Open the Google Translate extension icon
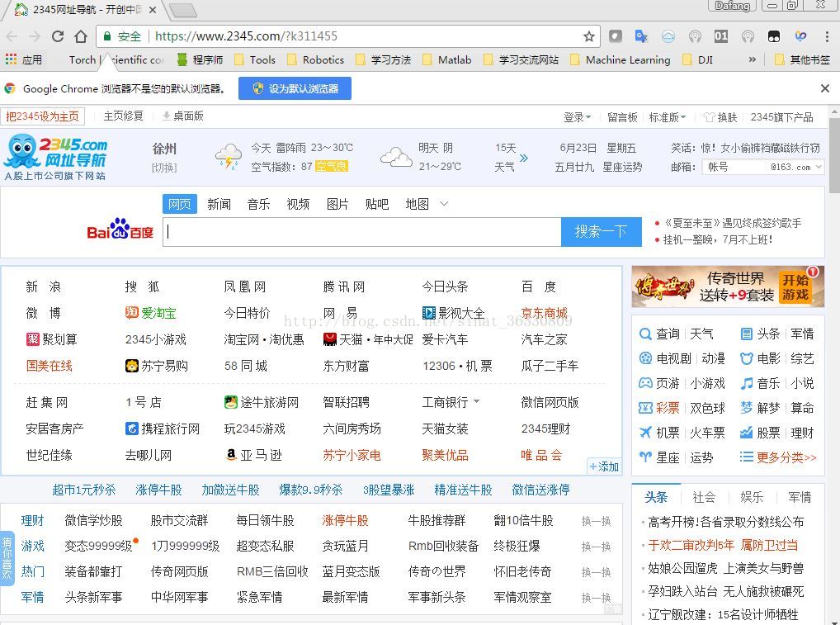The height and width of the screenshot is (625, 840). click(x=641, y=36)
